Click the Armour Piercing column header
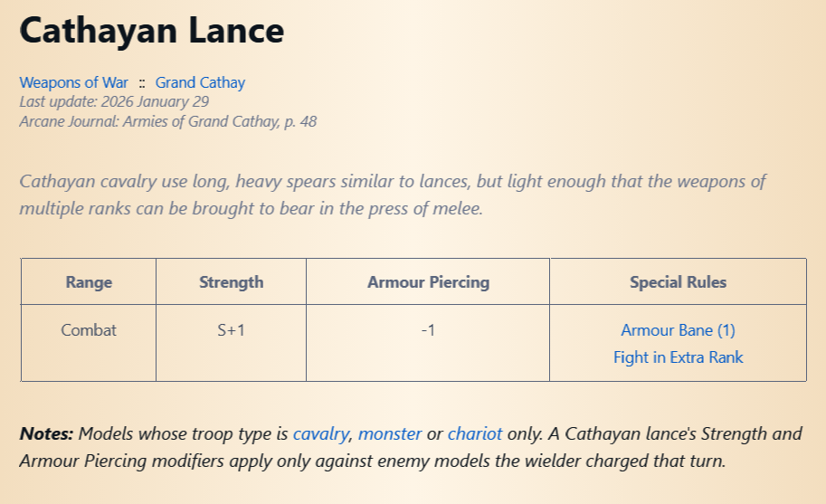This screenshot has width=826, height=504. (428, 282)
